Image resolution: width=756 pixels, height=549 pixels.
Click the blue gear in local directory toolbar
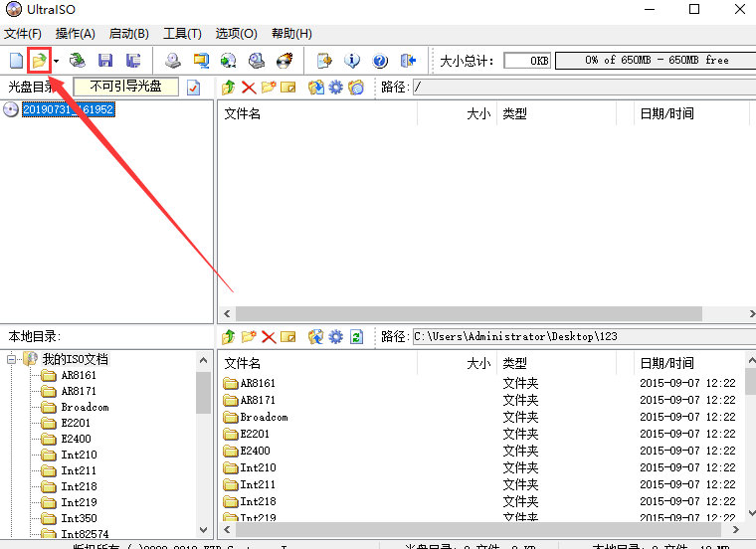336,337
